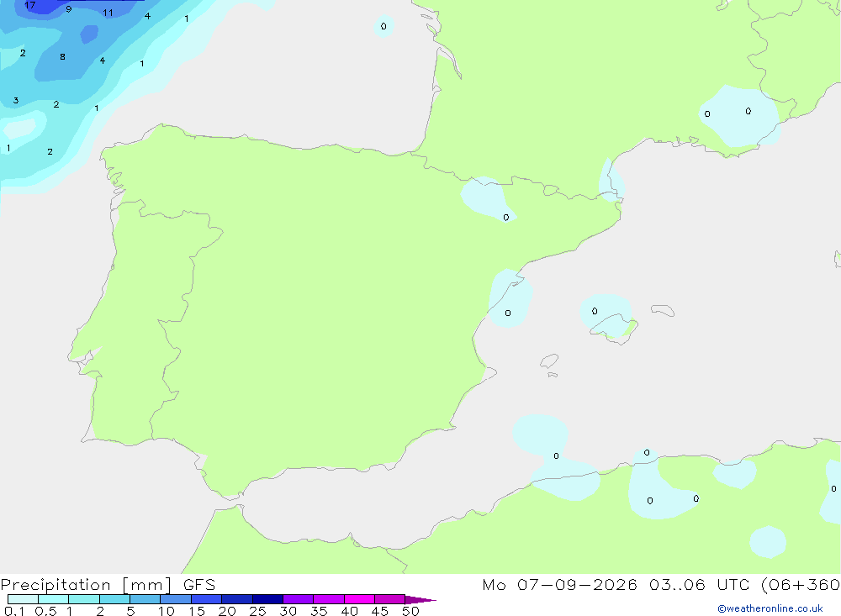Select the 40–45 mm magenta legend box
This screenshot has height=616, width=841.
(359, 599)
